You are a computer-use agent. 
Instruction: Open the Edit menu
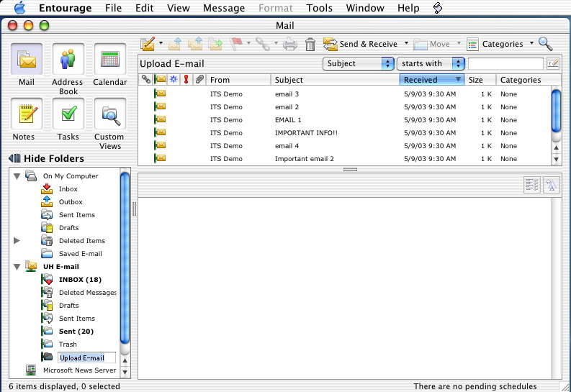144,8
